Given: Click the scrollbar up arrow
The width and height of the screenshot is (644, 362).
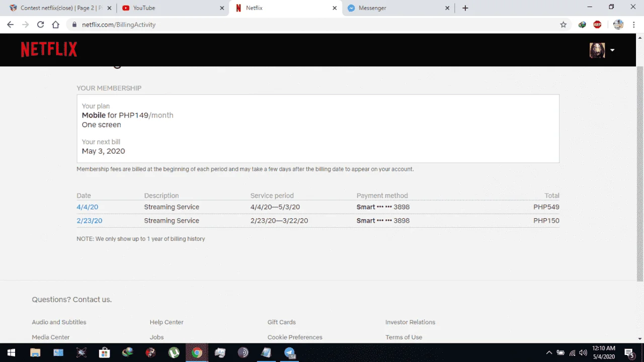Looking at the screenshot, I should tap(640, 38).
